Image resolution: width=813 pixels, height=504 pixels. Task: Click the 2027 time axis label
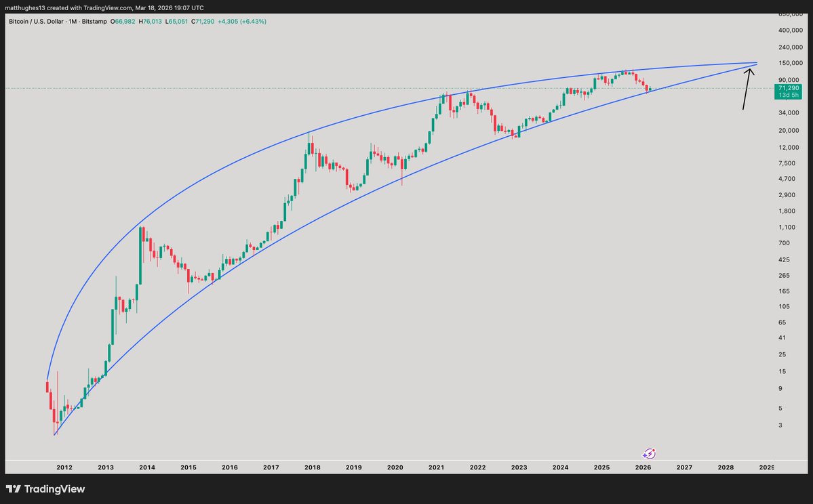point(684,467)
